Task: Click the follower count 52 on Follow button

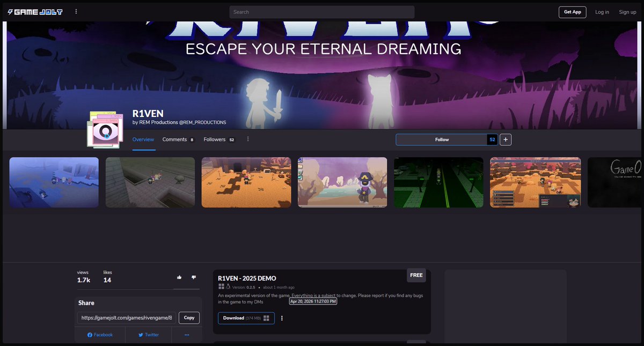Action: 492,139
